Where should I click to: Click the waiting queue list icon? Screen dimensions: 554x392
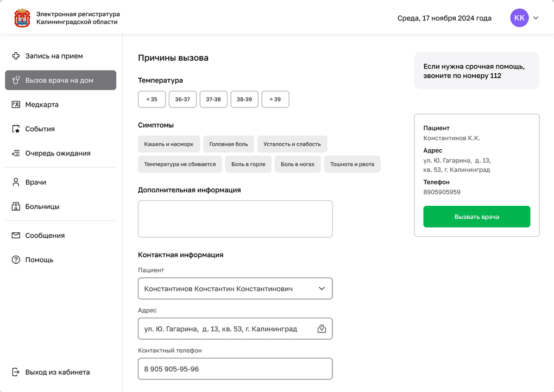(x=16, y=154)
